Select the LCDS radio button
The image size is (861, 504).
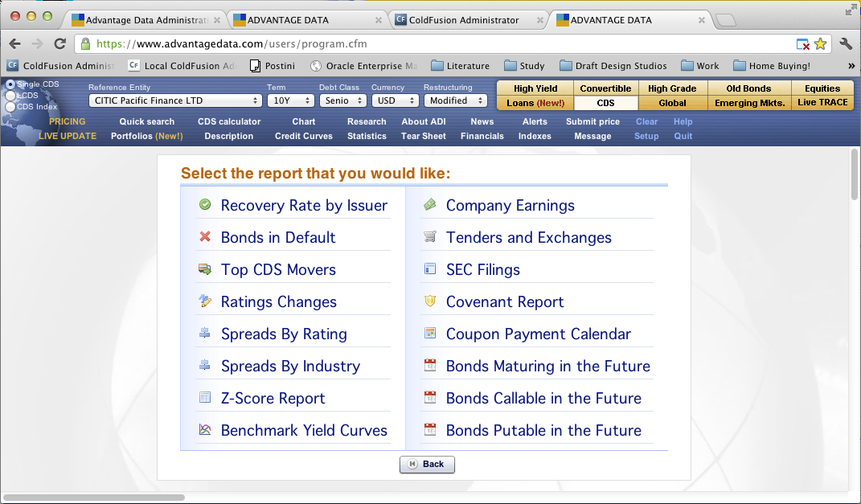click(x=10, y=96)
